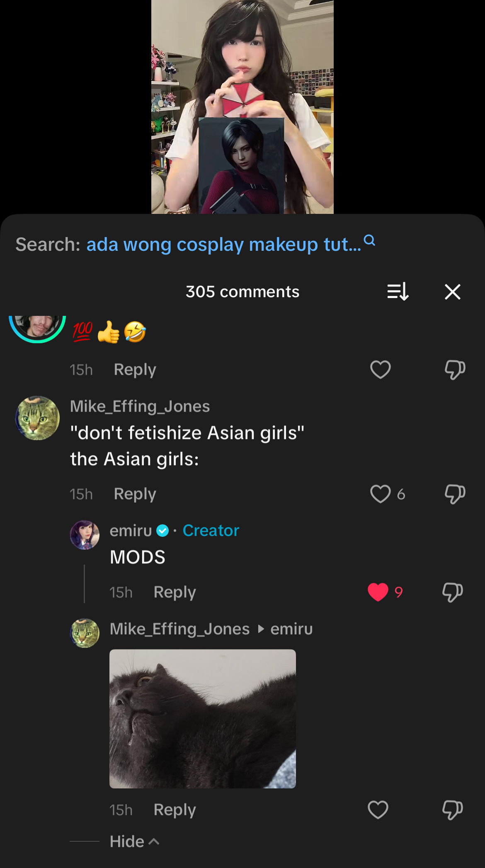
Task: Close the comments panel with X
Action: [452, 292]
